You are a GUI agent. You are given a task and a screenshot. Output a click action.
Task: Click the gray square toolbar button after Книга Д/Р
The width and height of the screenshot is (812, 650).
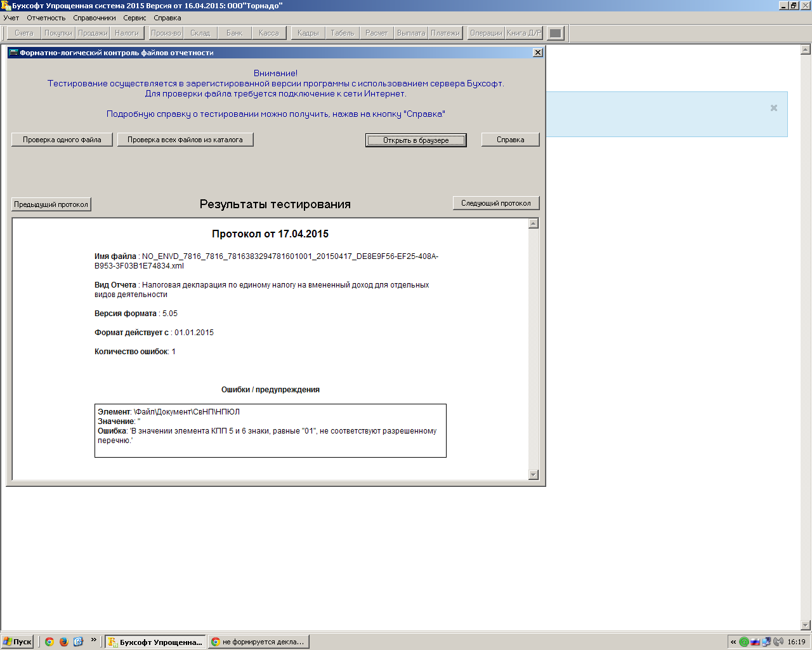pyautogui.click(x=555, y=33)
